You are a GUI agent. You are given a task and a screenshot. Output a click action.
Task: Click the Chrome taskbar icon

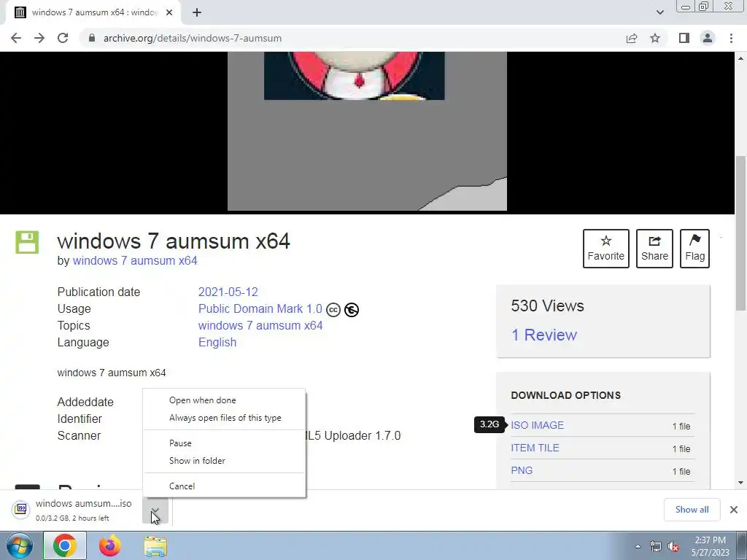coord(65,545)
